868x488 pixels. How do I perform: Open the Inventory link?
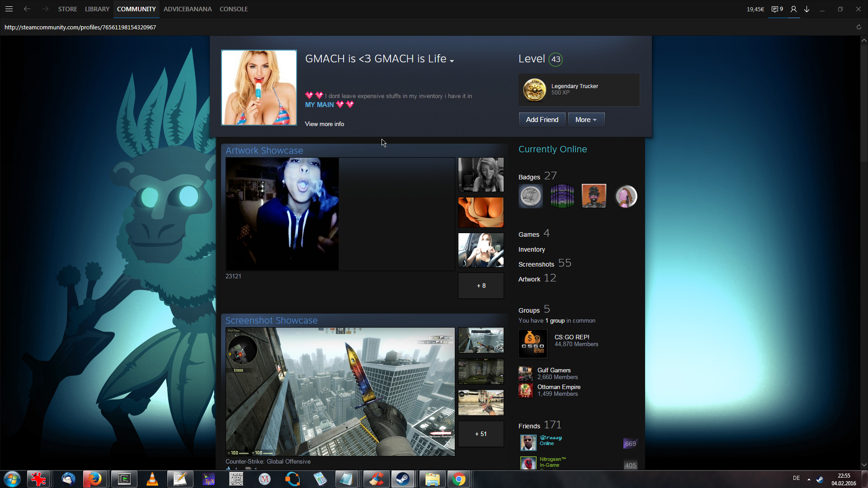(x=532, y=249)
